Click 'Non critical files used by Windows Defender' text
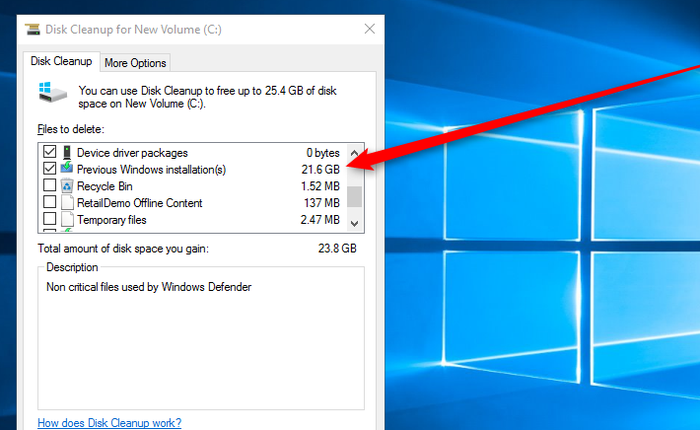Image resolution: width=700 pixels, height=430 pixels. coord(149,287)
